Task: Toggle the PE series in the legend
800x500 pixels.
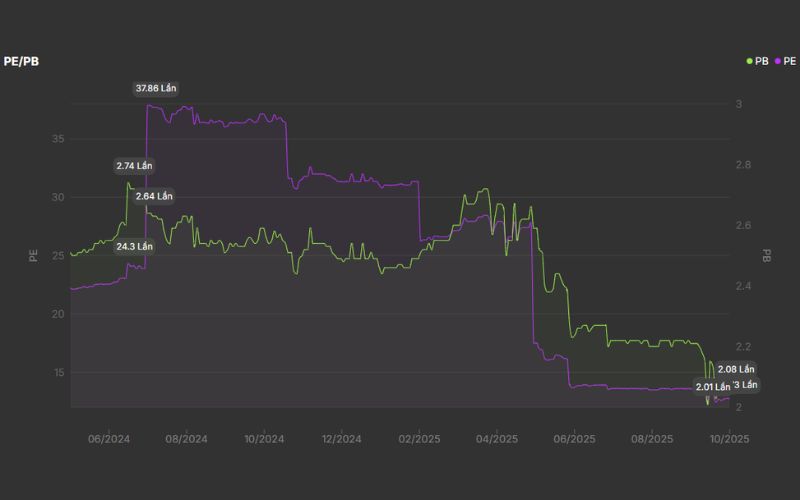Action: [784, 61]
